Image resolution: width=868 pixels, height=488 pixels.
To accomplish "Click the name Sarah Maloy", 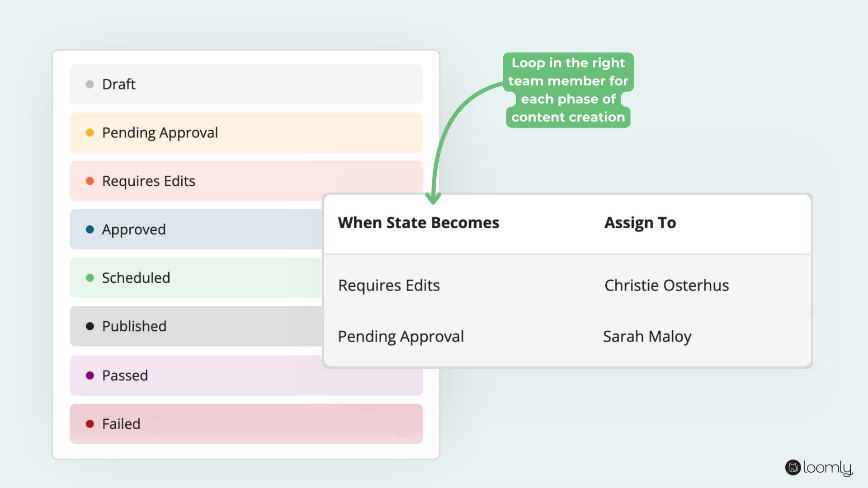I will [x=647, y=336].
